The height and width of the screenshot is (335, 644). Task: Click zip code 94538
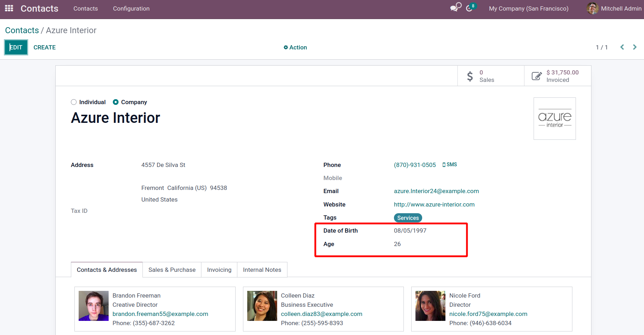218,188
